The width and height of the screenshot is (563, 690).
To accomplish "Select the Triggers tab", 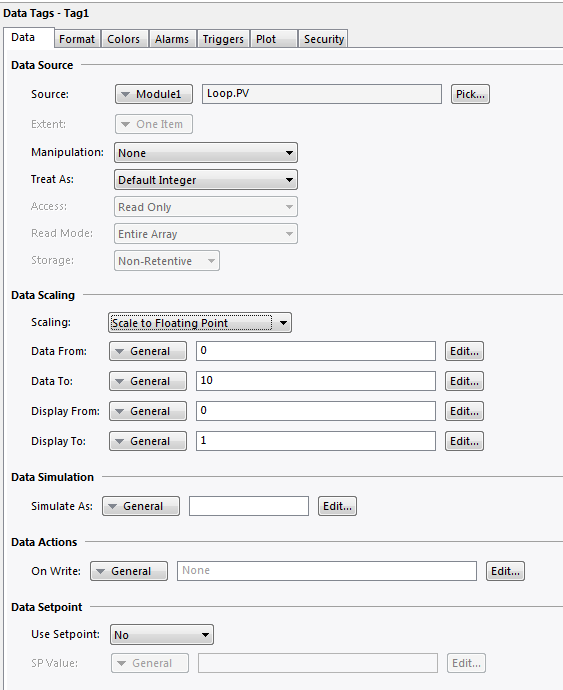I will tap(223, 39).
